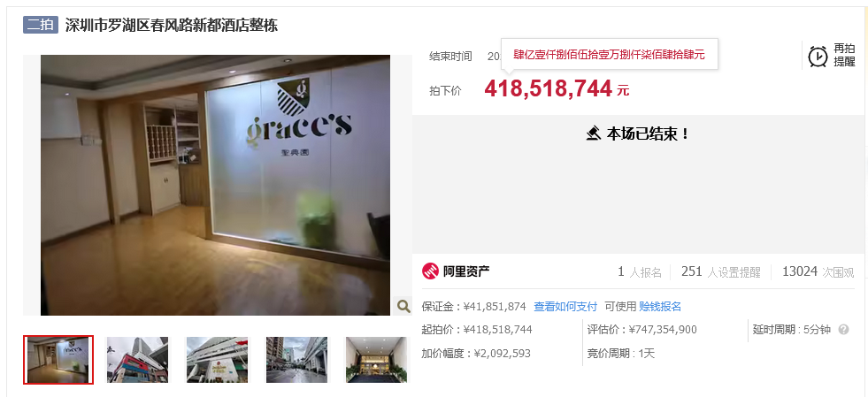
Task: Select the white hotel facade thumbnail
Action: 217,359
